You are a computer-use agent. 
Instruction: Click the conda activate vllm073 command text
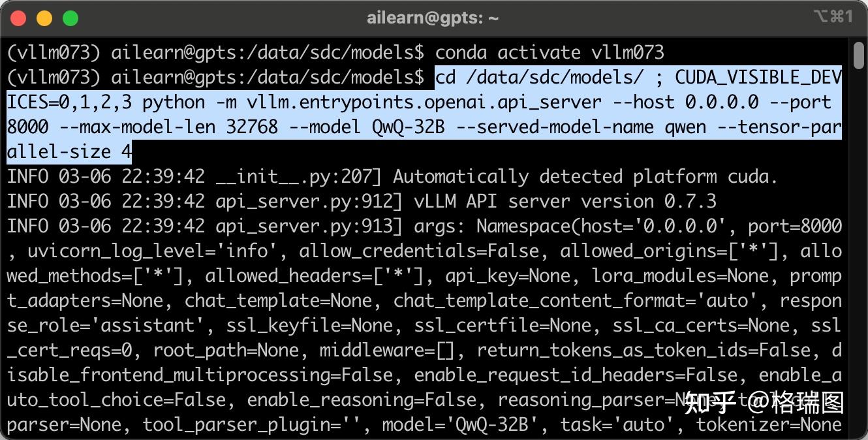[x=550, y=52]
